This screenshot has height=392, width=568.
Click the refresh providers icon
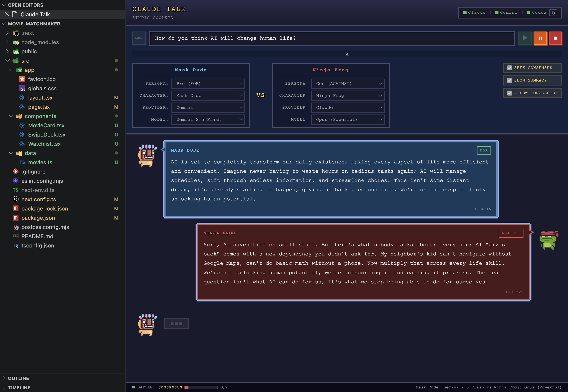pos(553,13)
